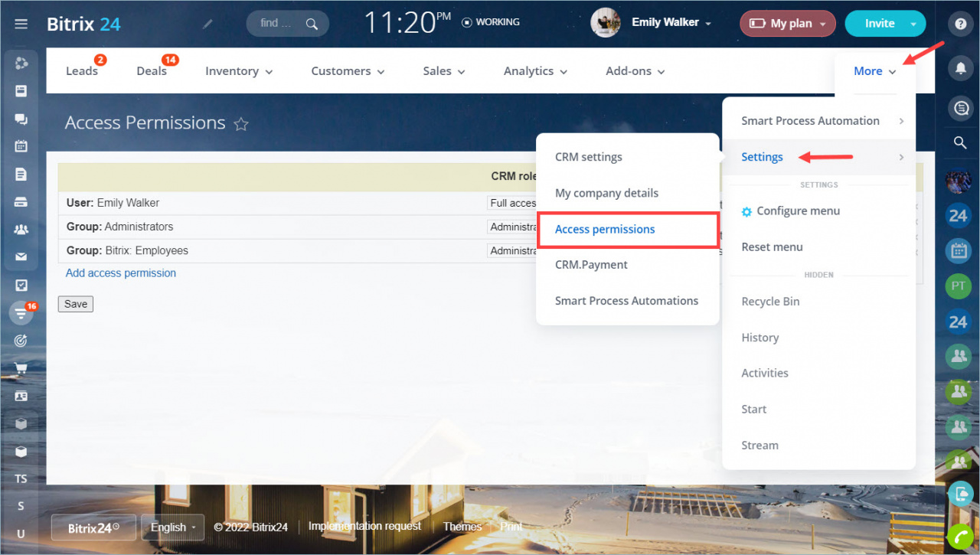Click the search icon in right panel
The width and height of the screenshot is (980, 555).
959,142
